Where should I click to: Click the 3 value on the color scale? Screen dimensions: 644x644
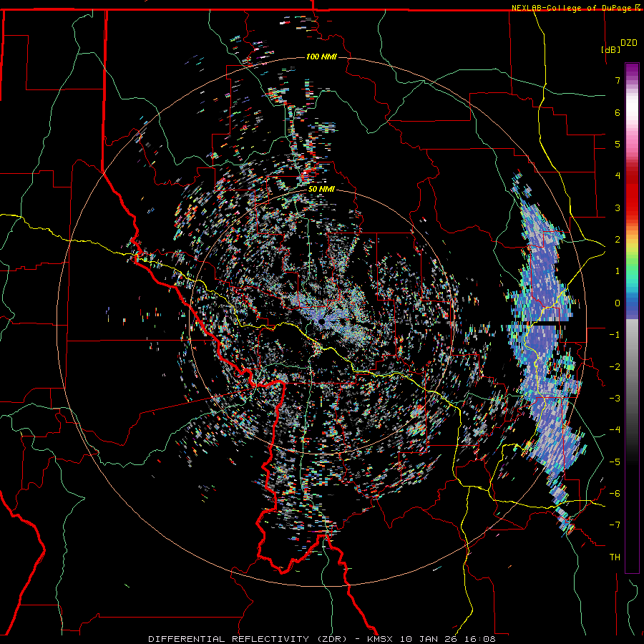pos(618,208)
